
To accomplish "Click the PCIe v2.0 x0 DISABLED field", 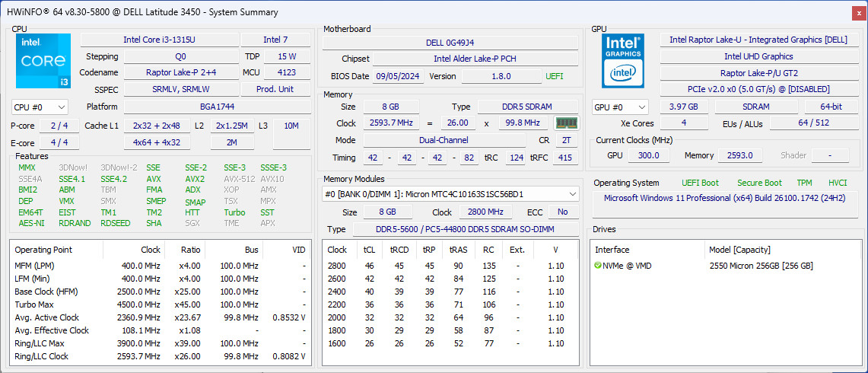I will tap(758, 89).
